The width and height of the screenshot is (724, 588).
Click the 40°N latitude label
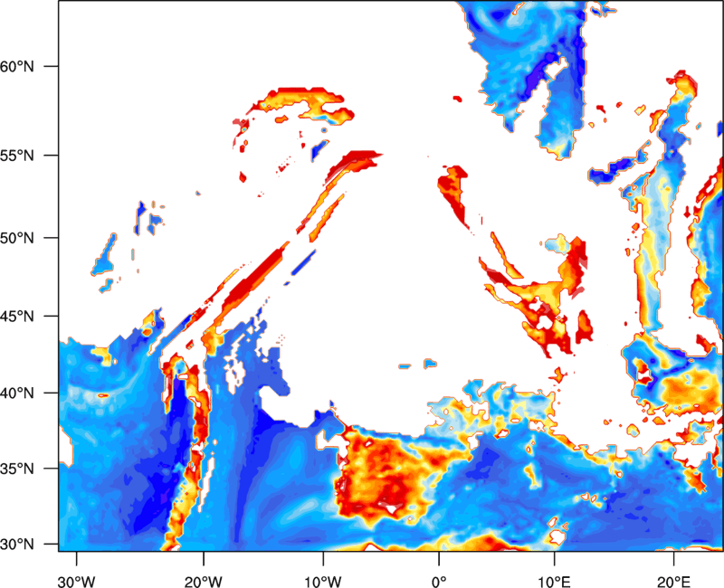pos(17,394)
